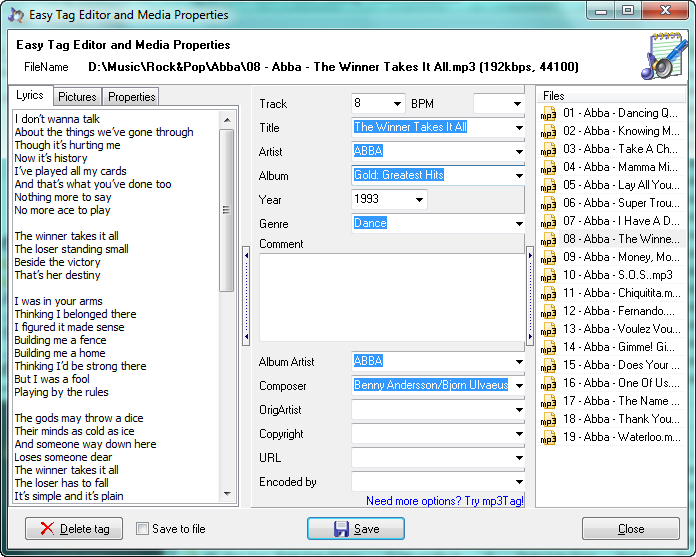Expand the Title dropdown arrow
Screen dimensions: 696x557
tap(519, 128)
